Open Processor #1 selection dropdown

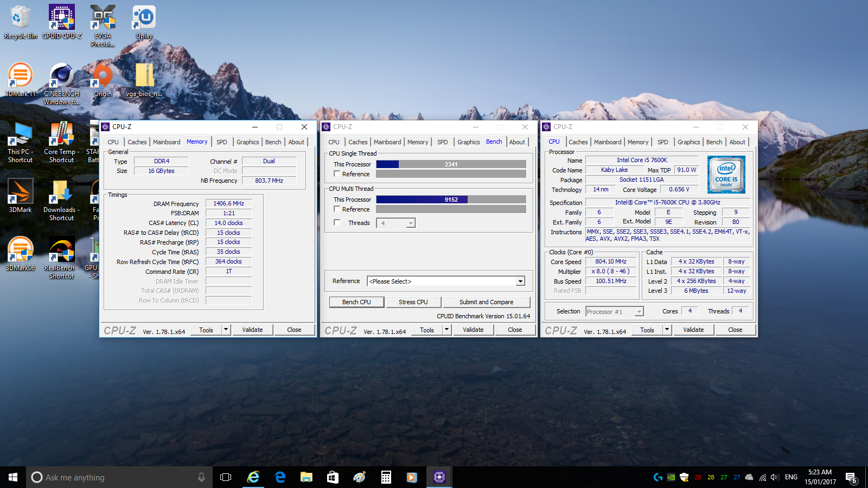pyautogui.click(x=615, y=312)
